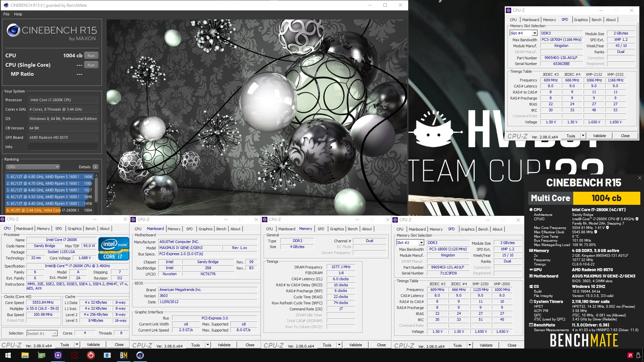Viewport: 644px width, 362px height.
Task: Expand the CPU ranking filter dropdown in Cinebench
Action: pyautogui.click(x=33, y=167)
